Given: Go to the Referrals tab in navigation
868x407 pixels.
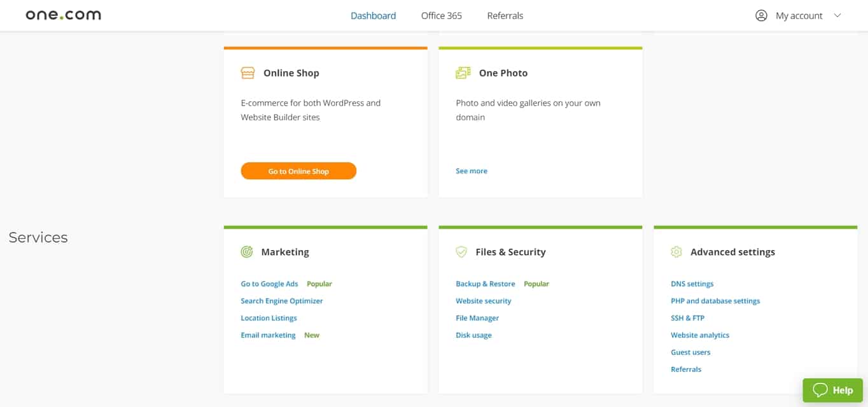Looking at the screenshot, I should click(505, 16).
